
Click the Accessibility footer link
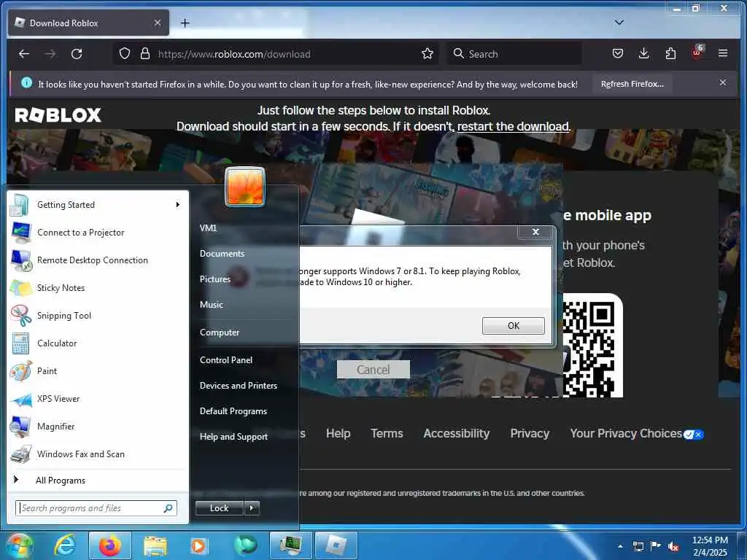tap(457, 433)
